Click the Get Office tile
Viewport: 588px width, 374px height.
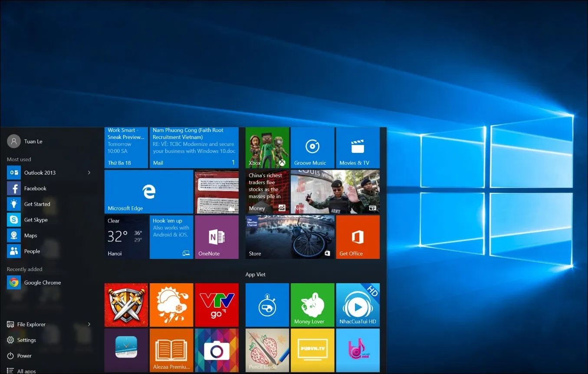coord(358,237)
